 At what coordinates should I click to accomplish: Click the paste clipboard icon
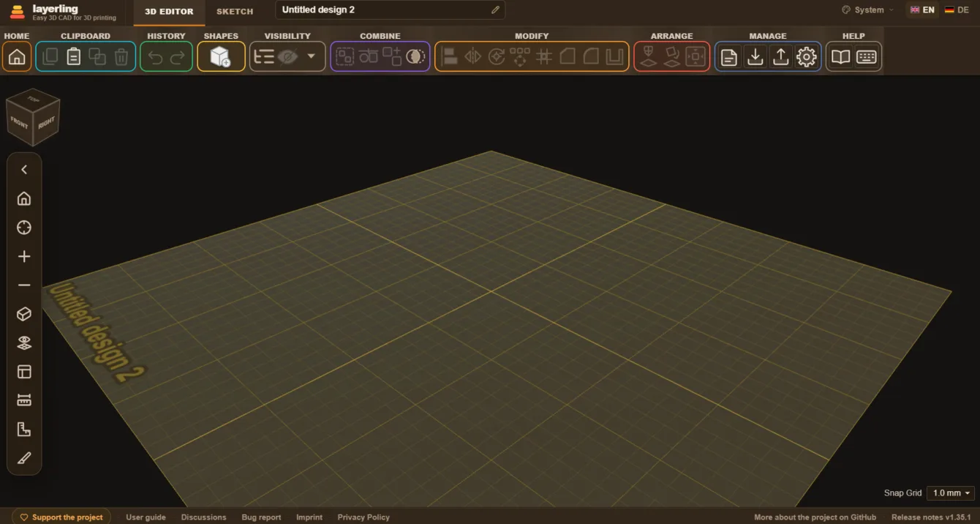[x=74, y=56]
